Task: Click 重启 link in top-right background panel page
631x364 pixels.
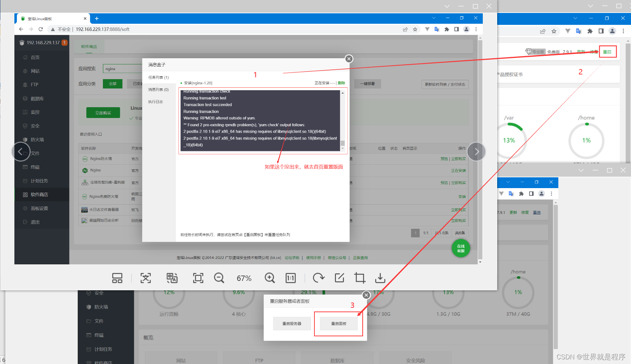Action: point(607,52)
